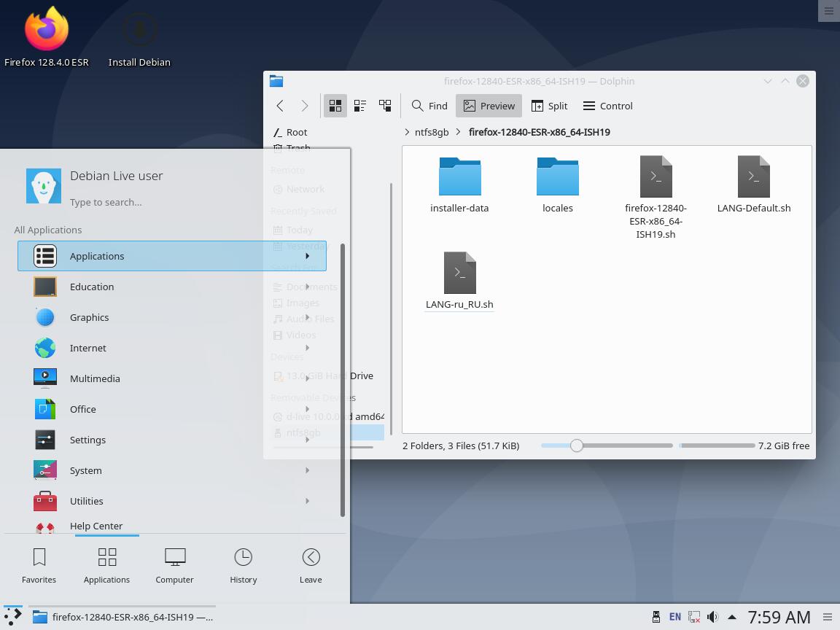Click the Find button in toolbar
Screen dimensions: 840x630
click(x=429, y=106)
